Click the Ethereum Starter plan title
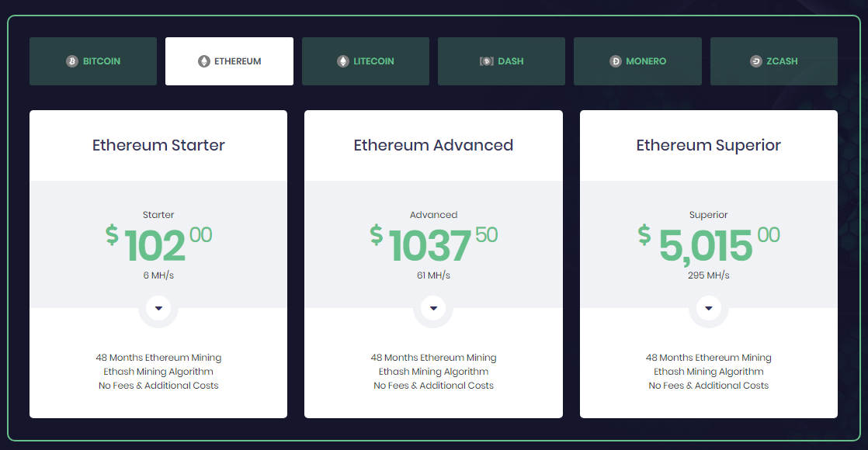Viewport: 868px width, 450px height. [158, 145]
